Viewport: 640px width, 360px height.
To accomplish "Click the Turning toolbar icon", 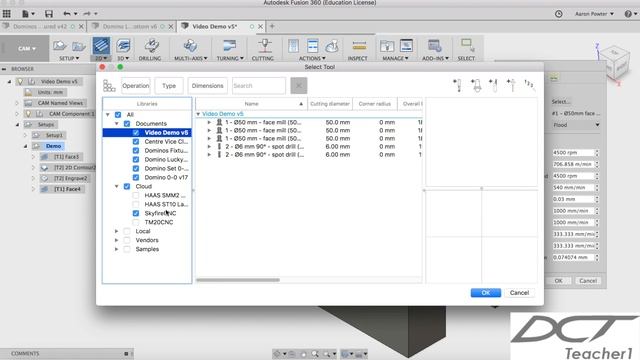I will (x=229, y=45).
